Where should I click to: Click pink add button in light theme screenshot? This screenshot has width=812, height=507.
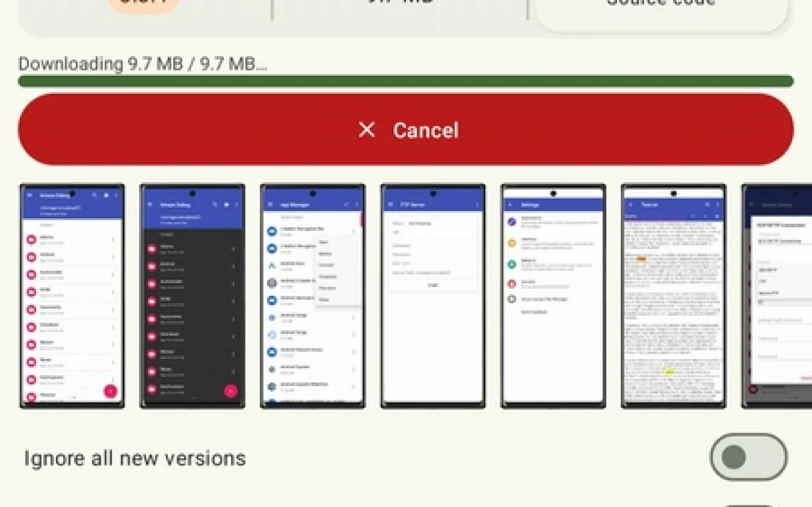(111, 391)
